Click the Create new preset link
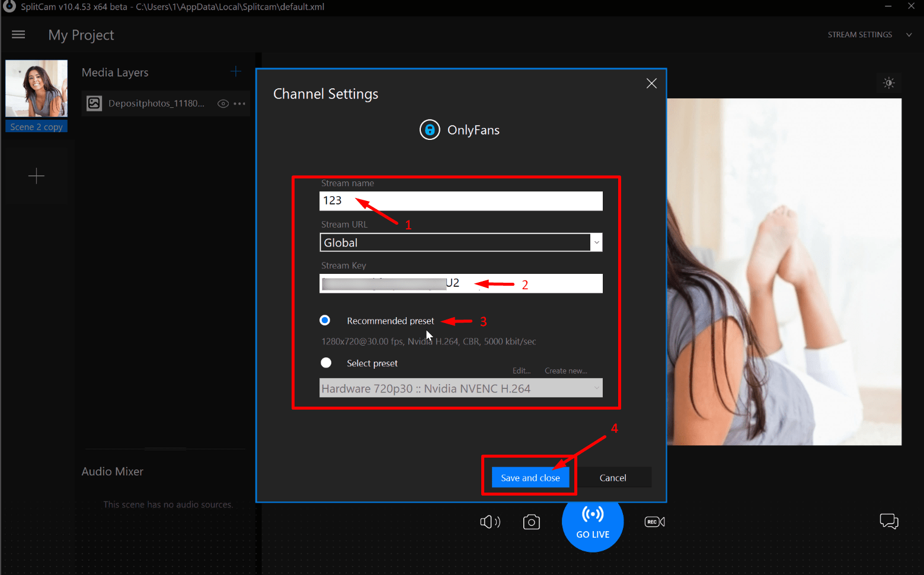924x575 pixels. pos(565,370)
